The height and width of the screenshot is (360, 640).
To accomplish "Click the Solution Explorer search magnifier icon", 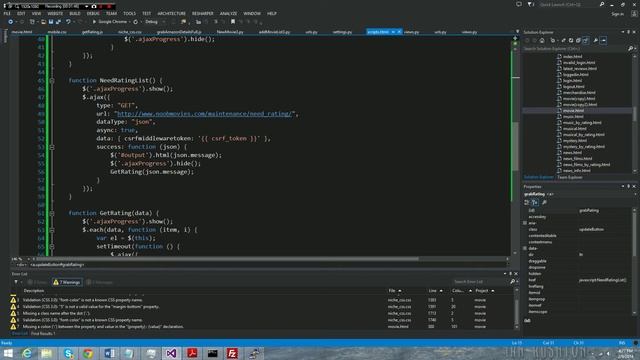I will 630,49.
